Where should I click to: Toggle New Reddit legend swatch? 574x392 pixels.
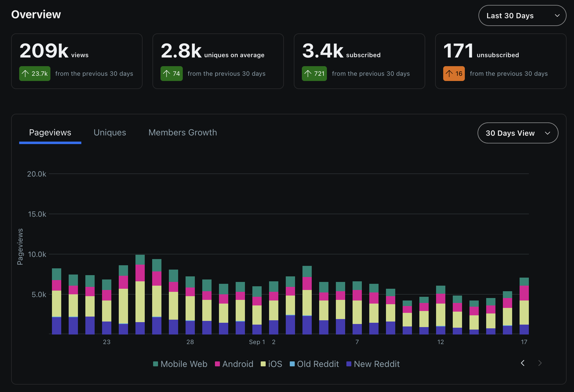[x=349, y=364]
